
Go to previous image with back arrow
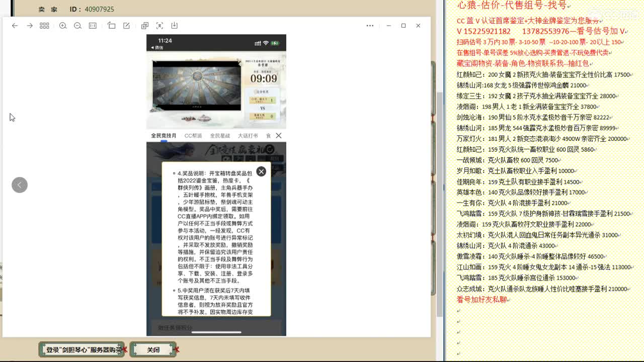click(15, 26)
